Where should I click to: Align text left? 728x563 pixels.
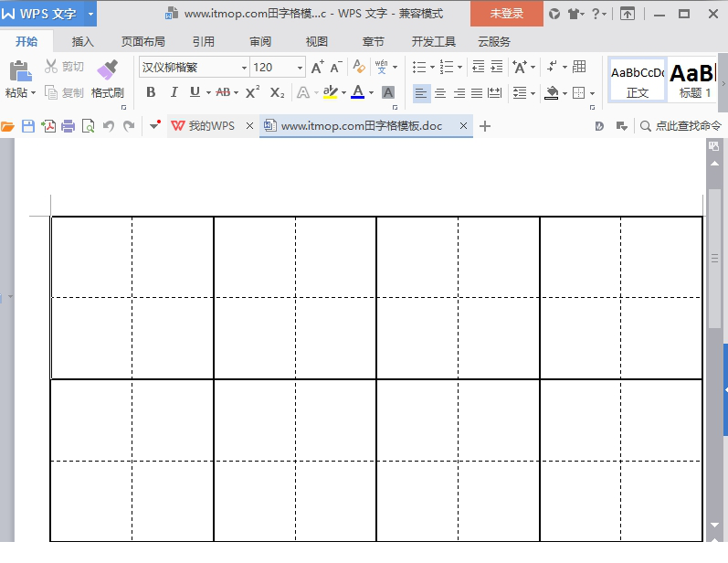421,93
